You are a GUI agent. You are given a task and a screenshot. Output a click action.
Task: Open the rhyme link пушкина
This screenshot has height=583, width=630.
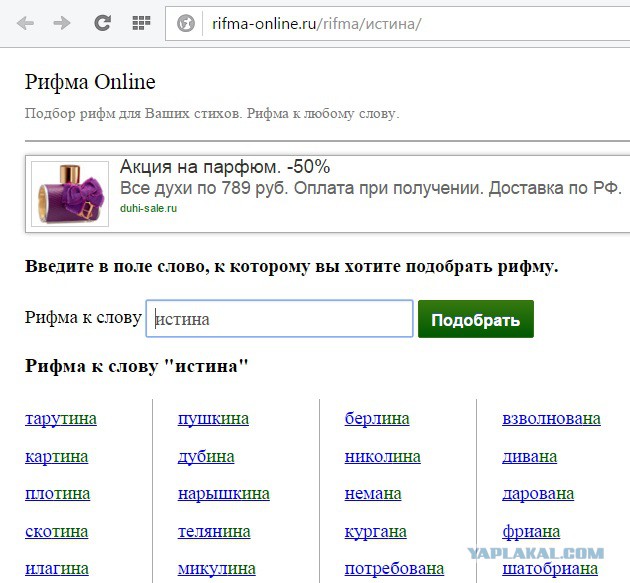click(213, 419)
